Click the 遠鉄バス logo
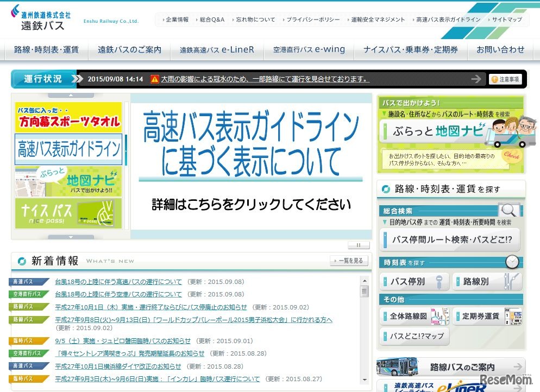The width and height of the screenshot is (540, 392). click(41, 17)
